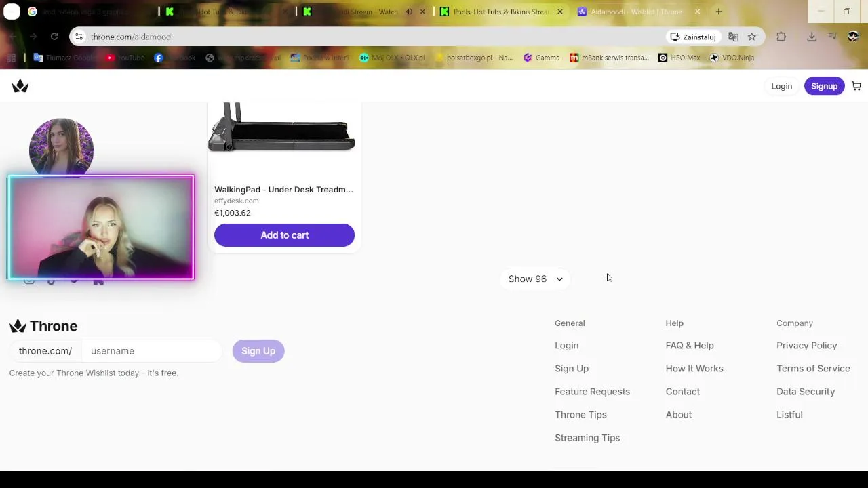The image size is (868, 488).
Task: Open the polsatboxgo.pl bookmark
Action: [473, 58]
